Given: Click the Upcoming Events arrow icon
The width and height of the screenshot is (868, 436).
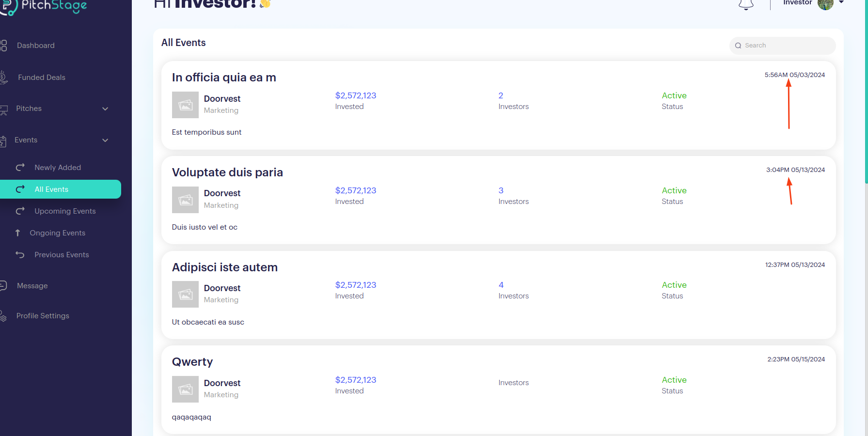Looking at the screenshot, I should click(20, 211).
